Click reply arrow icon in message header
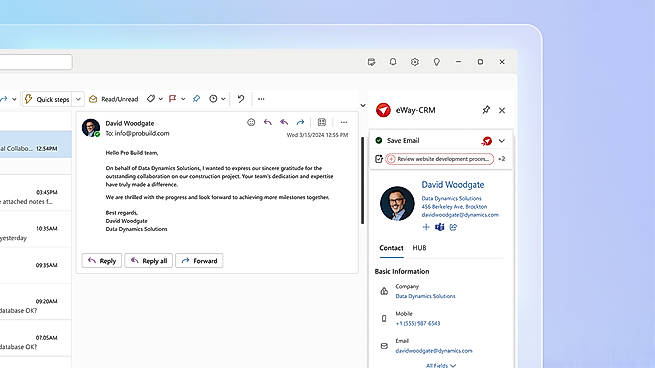This screenshot has width=655, height=368. tap(268, 122)
